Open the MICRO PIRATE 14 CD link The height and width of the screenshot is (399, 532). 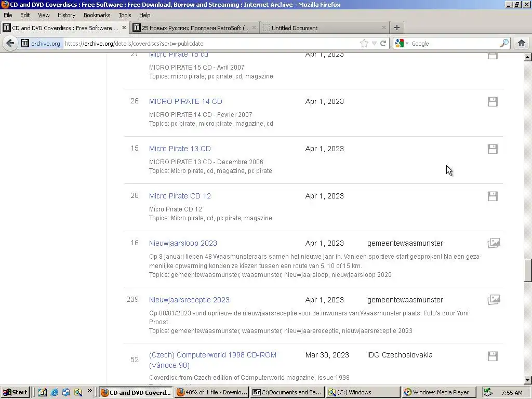(x=185, y=101)
